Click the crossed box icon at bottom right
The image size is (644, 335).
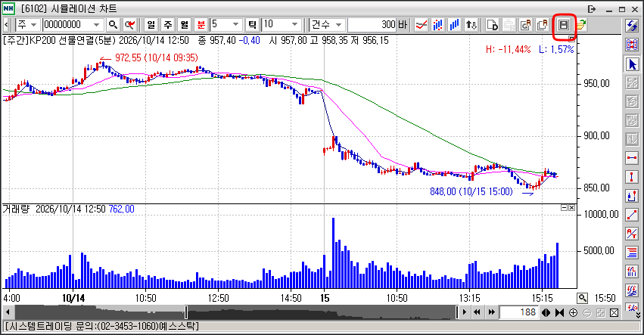point(614,313)
